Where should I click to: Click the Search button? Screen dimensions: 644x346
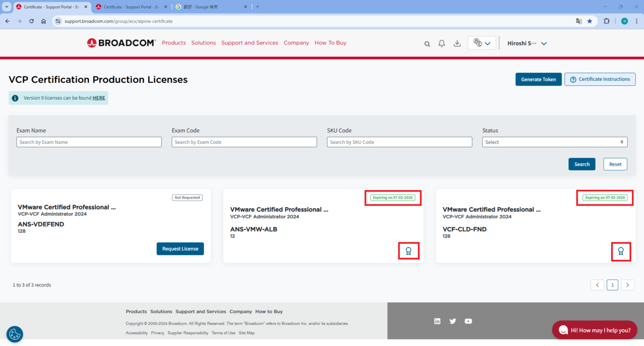(x=582, y=164)
